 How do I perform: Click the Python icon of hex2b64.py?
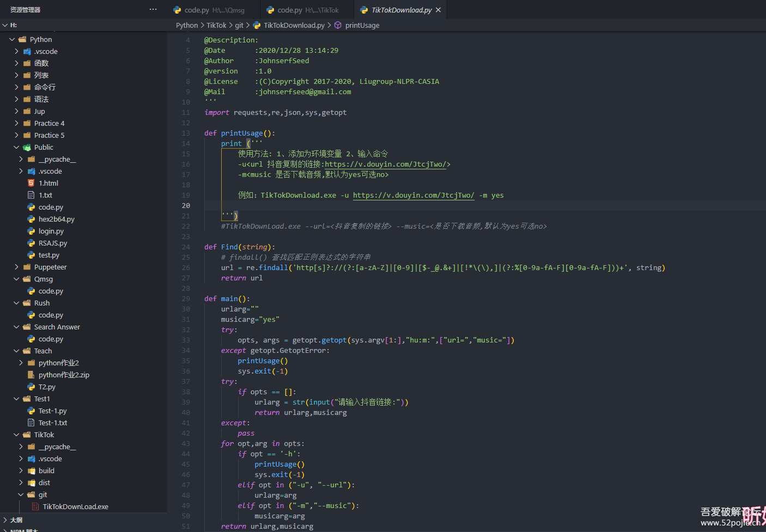(x=31, y=219)
